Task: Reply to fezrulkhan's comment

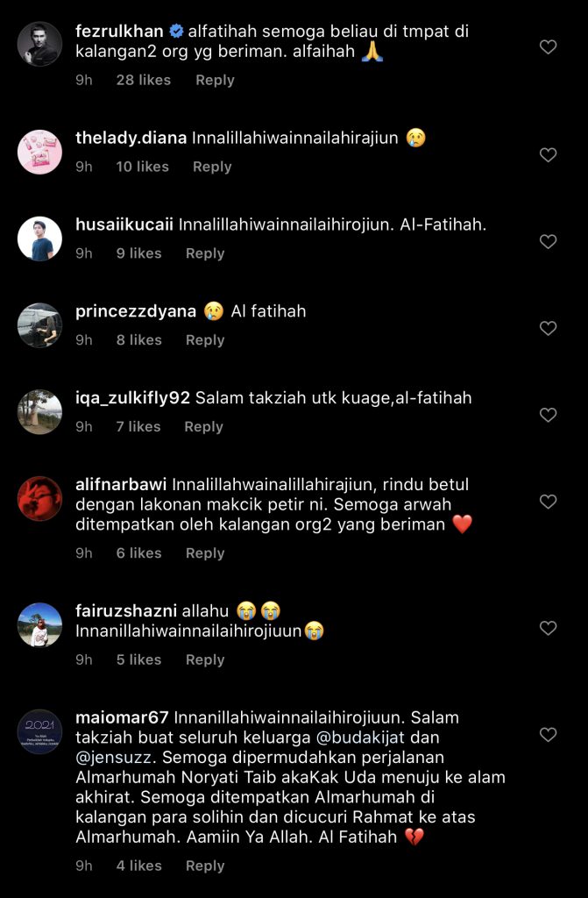Action: [x=215, y=80]
